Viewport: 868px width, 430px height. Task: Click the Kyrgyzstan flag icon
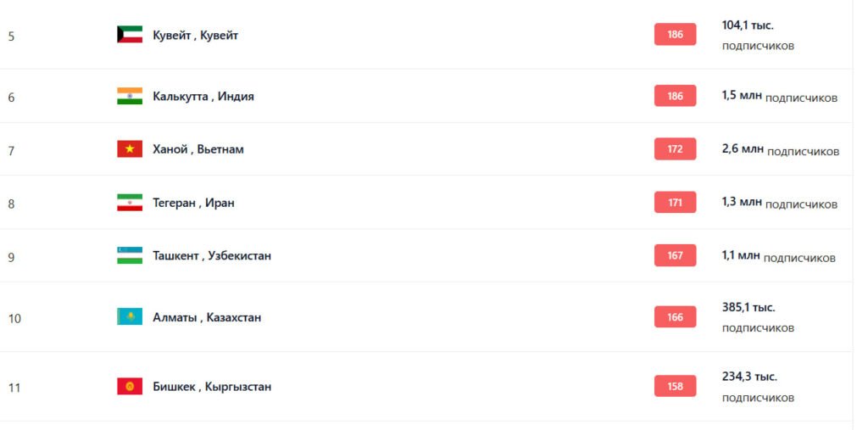(130, 387)
